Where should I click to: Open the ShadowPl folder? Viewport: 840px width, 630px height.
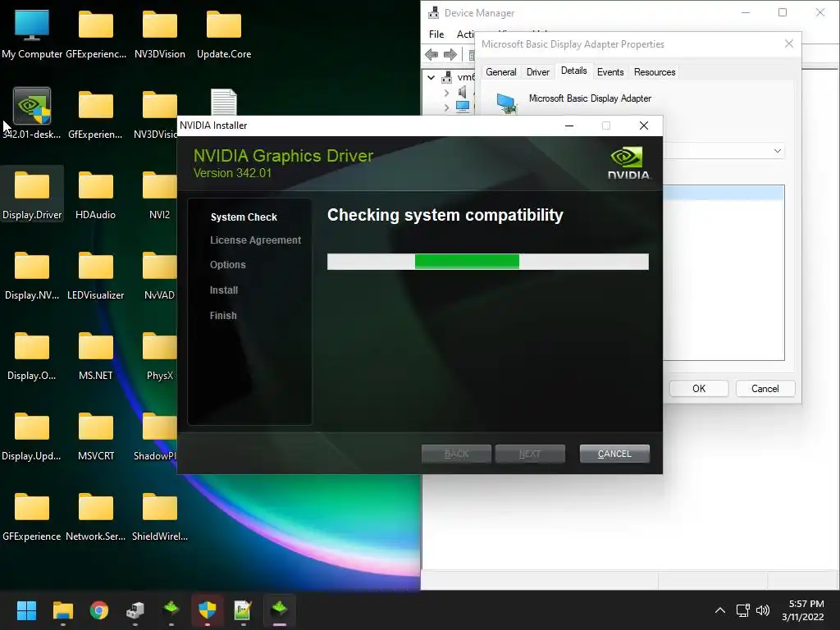coord(155,435)
